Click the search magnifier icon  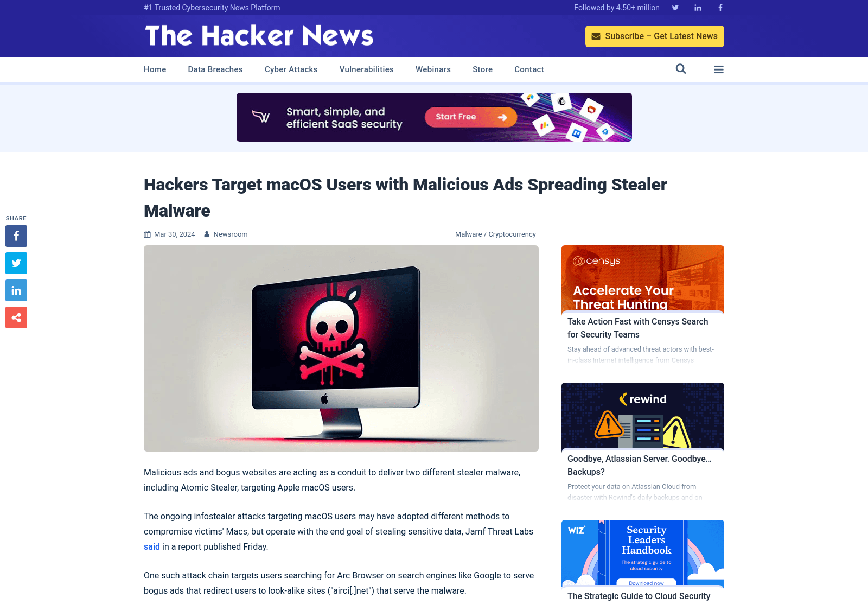point(681,69)
